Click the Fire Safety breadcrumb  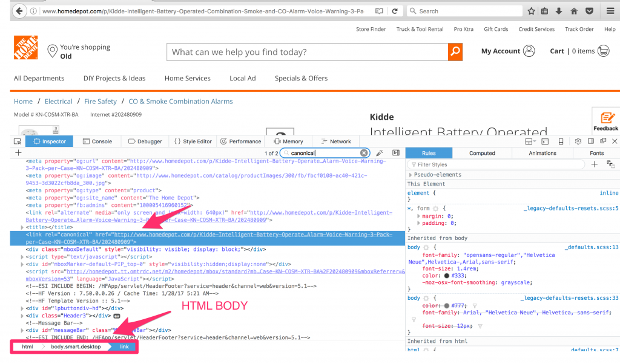(101, 102)
